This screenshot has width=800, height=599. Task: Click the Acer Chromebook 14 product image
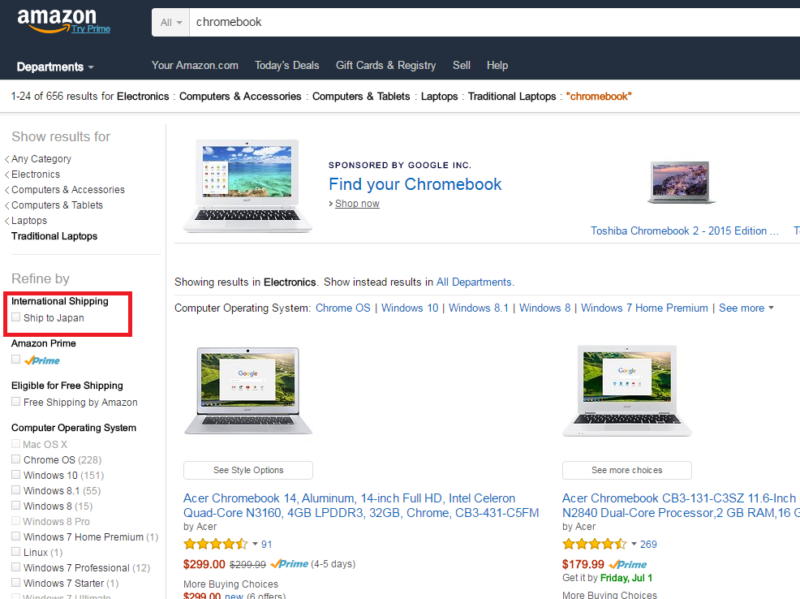tap(248, 391)
